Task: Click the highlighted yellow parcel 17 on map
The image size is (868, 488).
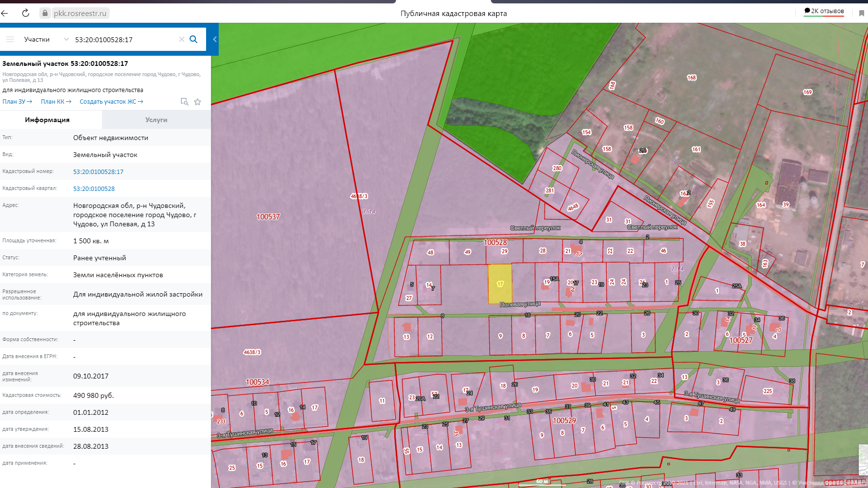Action: click(500, 284)
